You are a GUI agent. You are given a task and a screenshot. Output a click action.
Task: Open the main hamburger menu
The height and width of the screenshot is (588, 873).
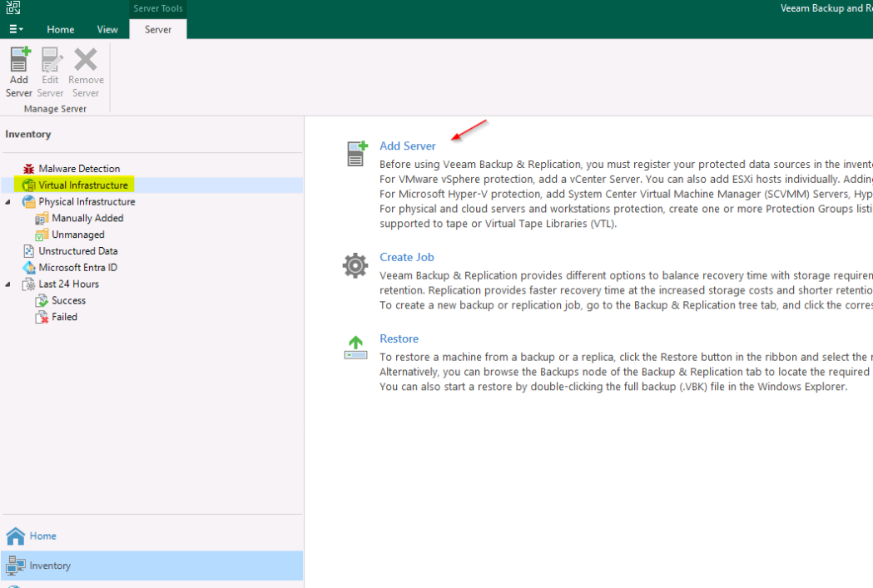(x=16, y=29)
